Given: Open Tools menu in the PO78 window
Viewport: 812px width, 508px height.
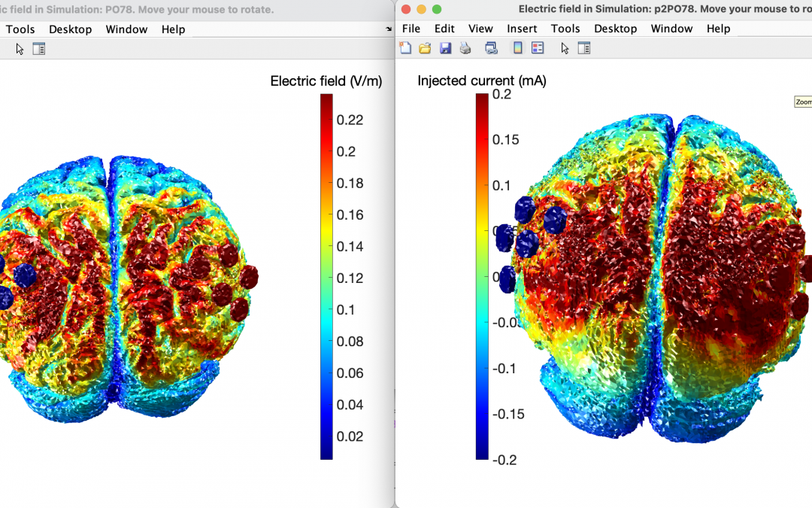Looking at the screenshot, I should 20,29.
